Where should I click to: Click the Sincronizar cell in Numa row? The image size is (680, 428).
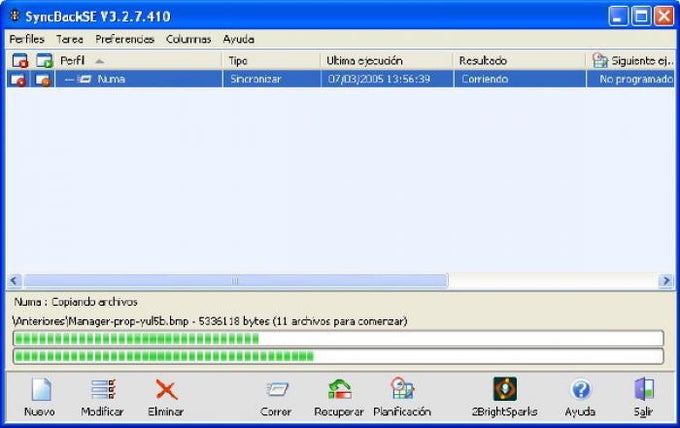[x=256, y=79]
